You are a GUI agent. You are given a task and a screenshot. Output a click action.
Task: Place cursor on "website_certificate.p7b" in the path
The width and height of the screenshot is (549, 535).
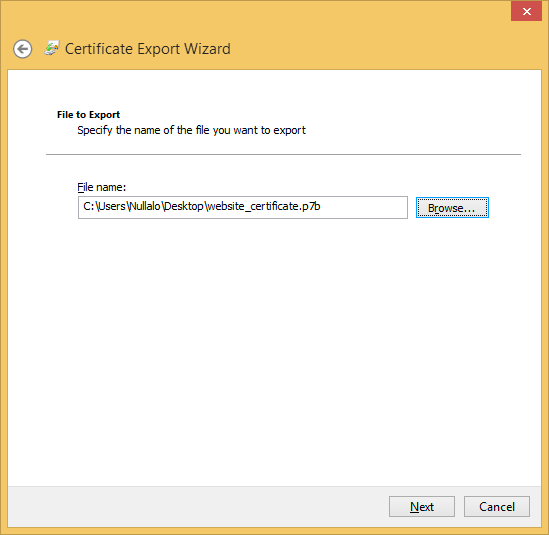264,206
